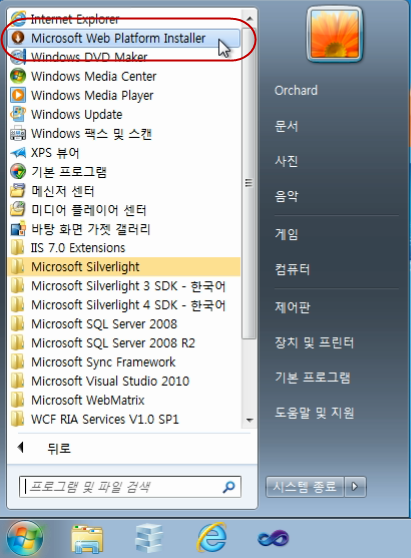Click the Windows 팩스 및 스캔 icon
The width and height of the screenshot is (411, 558).
(x=18, y=133)
